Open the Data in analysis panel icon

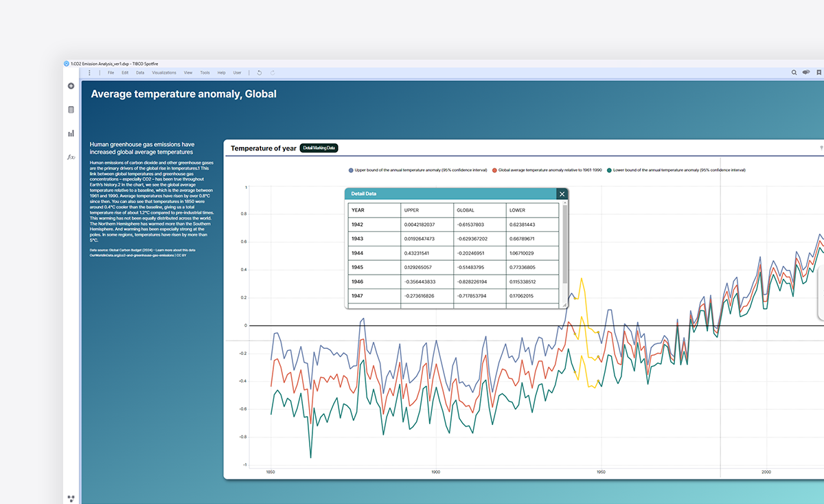point(71,109)
